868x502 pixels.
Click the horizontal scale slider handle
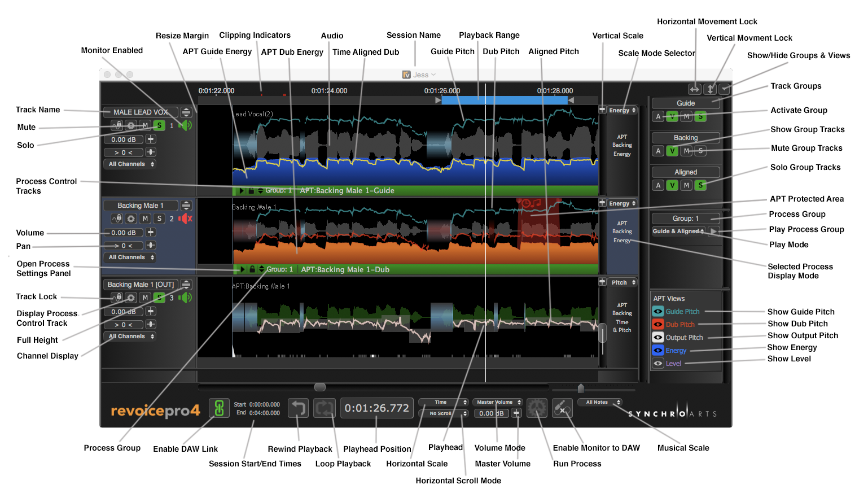tap(320, 387)
